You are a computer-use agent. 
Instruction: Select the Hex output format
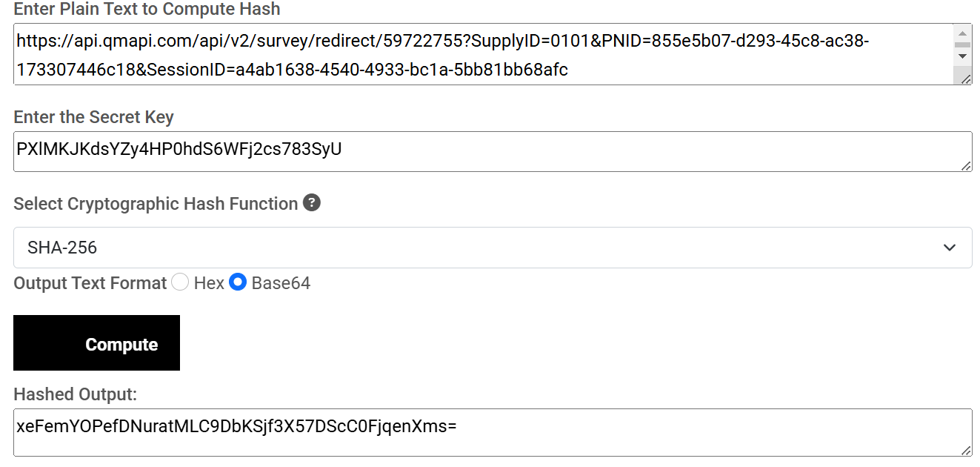[x=180, y=282]
